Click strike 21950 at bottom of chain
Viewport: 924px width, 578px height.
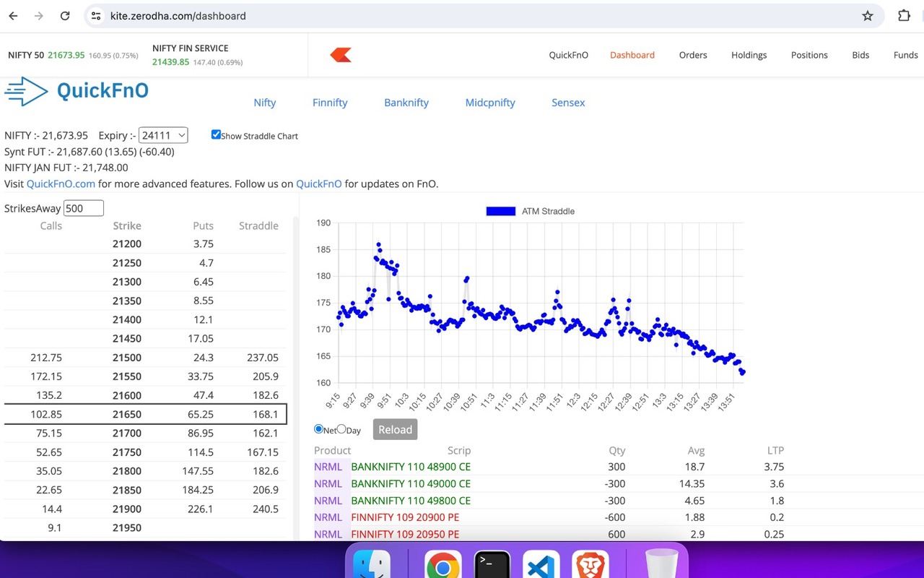[127, 527]
